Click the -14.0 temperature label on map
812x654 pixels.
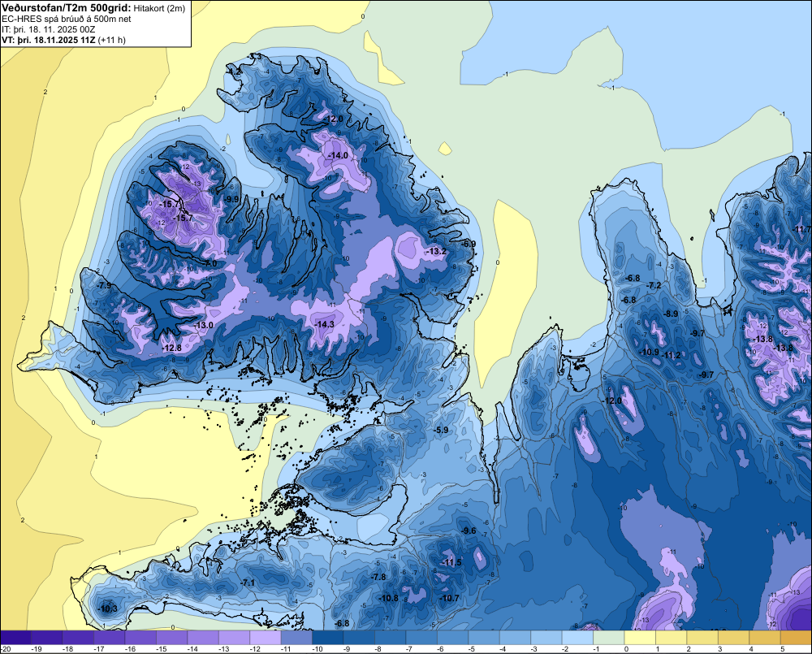point(338,155)
